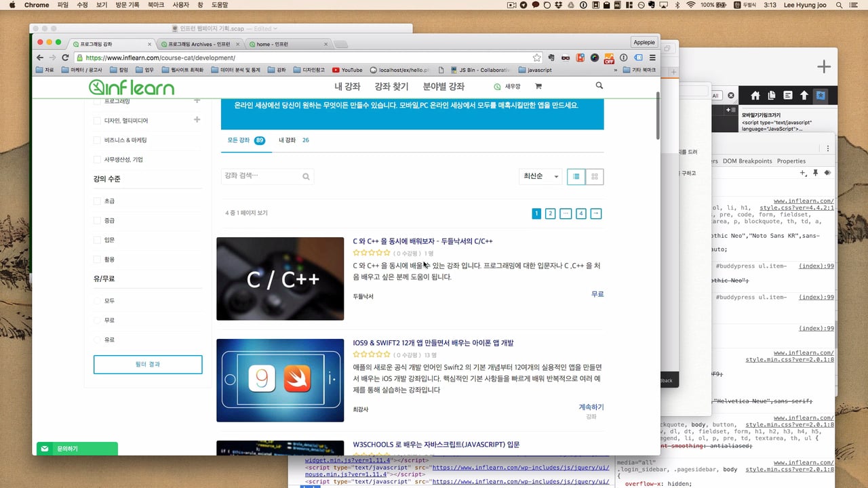Go back with Chrome's back arrow
868x488 pixels.
(x=39, y=58)
